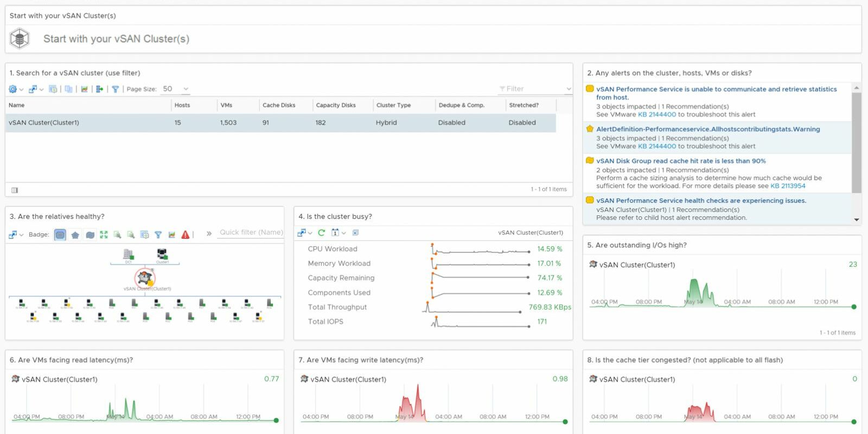Click the Components Used metric row
868x434 pixels.
(x=435, y=292)
